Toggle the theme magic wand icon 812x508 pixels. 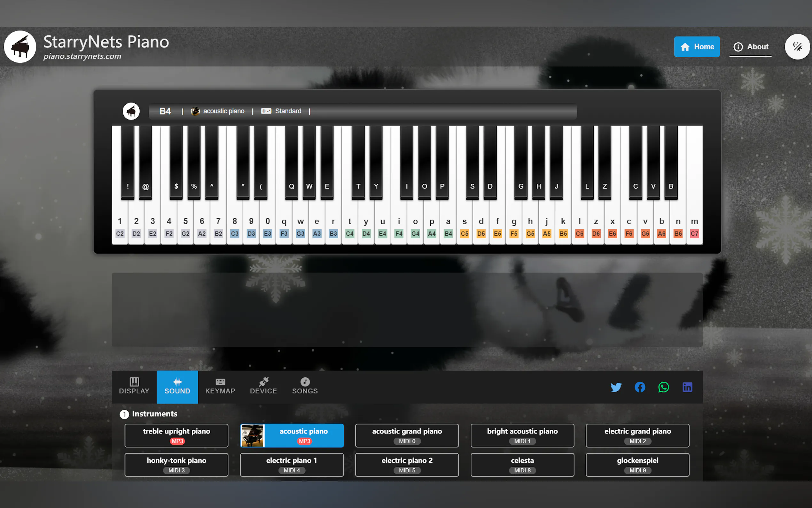[797, 47]
